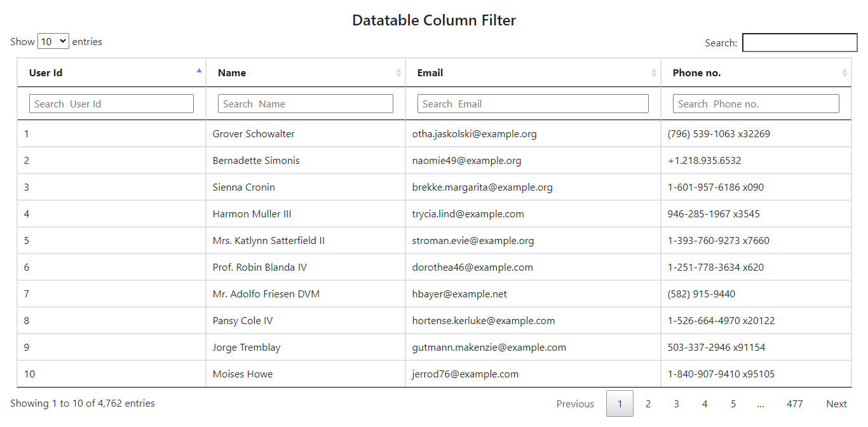Click email stroman.evie@example.org
Image resolution: width=868 pixels, height=427 pixels.
point(473,241)
